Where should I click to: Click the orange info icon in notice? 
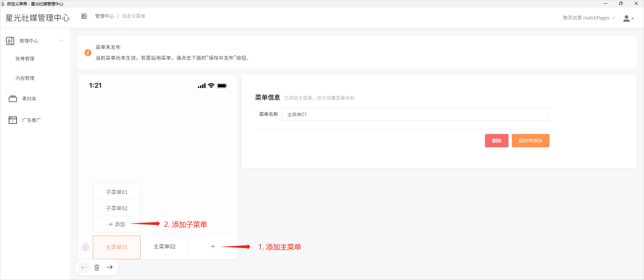[88, 53]
